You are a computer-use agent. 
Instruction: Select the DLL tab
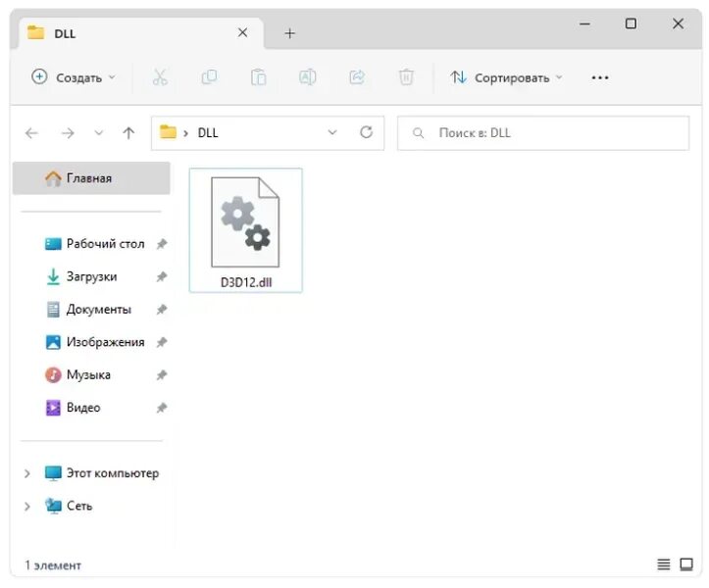tap(140, 33)
